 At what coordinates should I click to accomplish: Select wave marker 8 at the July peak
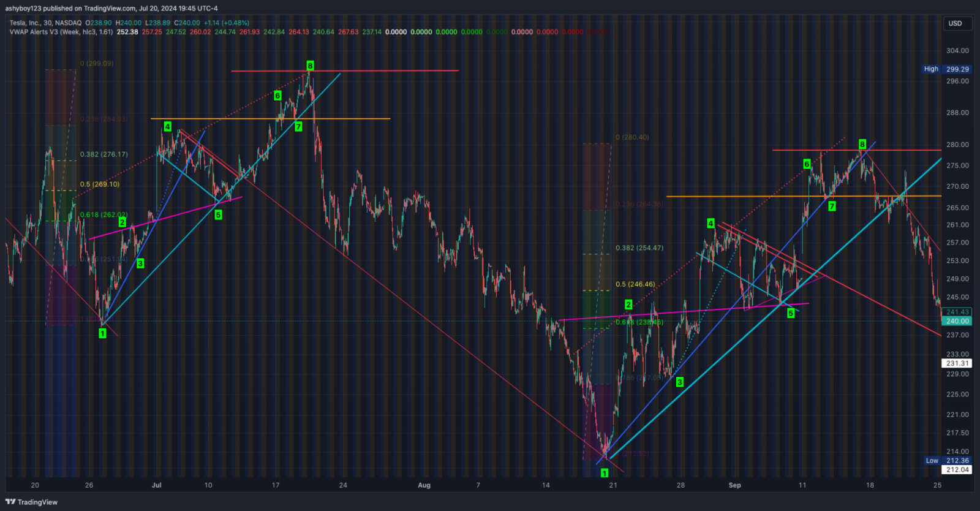pyautogui.click(x=310, y=66)
